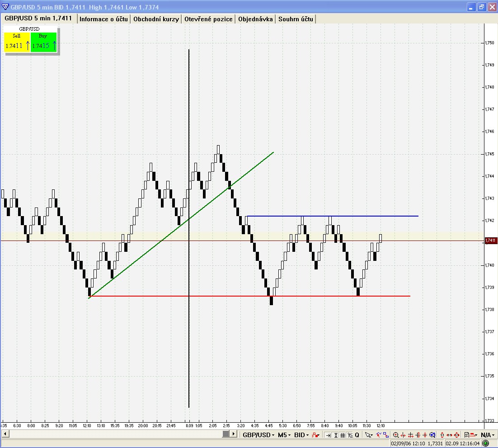Click the horizontal scrollbar thumb
498x448 pixels.
[x=226, y=434]
